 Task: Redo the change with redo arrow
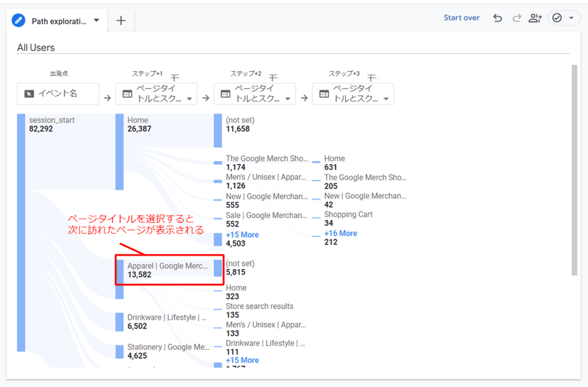click(517, 18)
